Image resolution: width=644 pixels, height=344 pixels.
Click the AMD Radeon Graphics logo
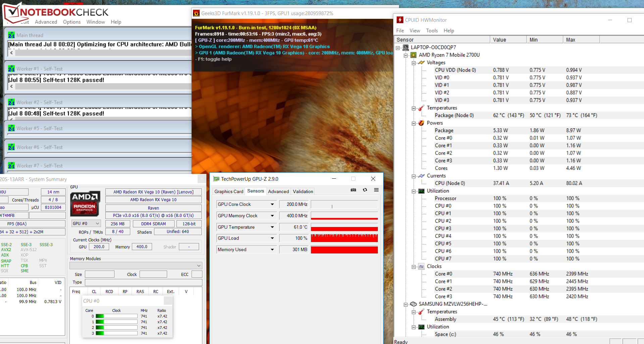(85, 204)
